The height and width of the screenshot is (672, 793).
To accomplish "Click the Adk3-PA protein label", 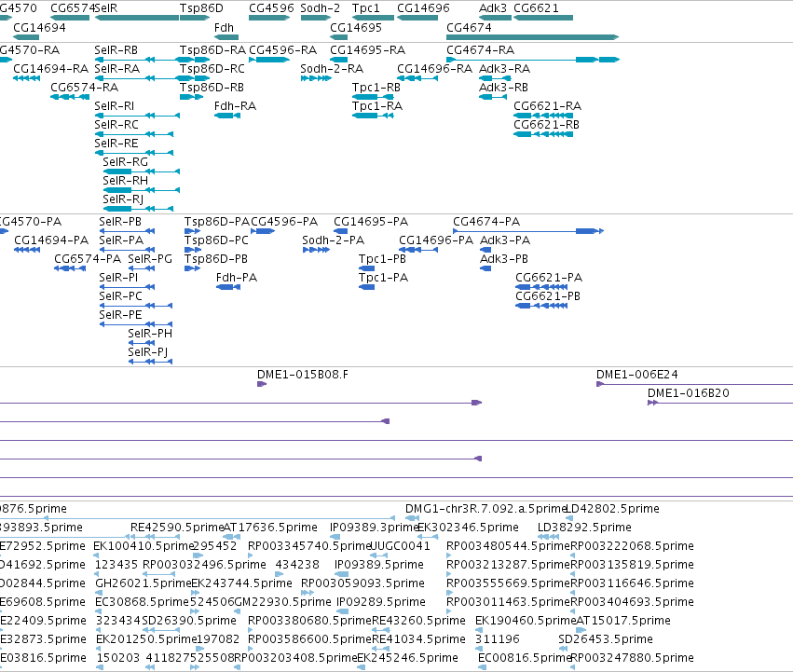I will coord(505,240).
